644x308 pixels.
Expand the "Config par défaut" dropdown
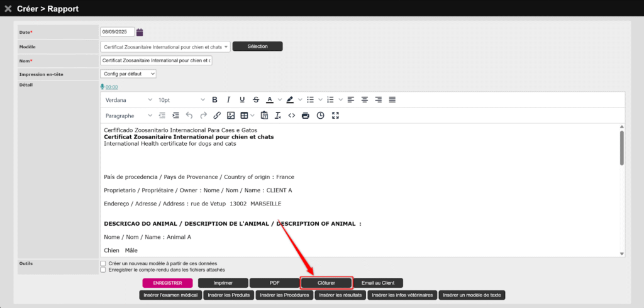click(x=128, y=74)
